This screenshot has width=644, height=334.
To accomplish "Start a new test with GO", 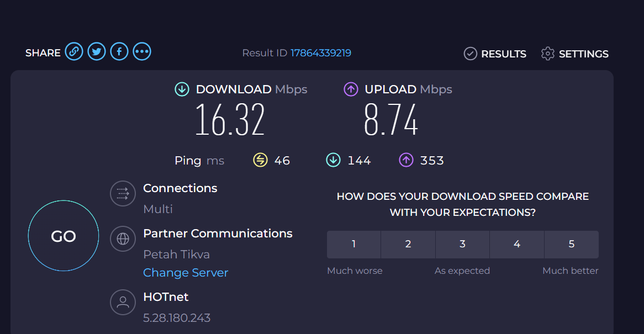I will (64, 236).
